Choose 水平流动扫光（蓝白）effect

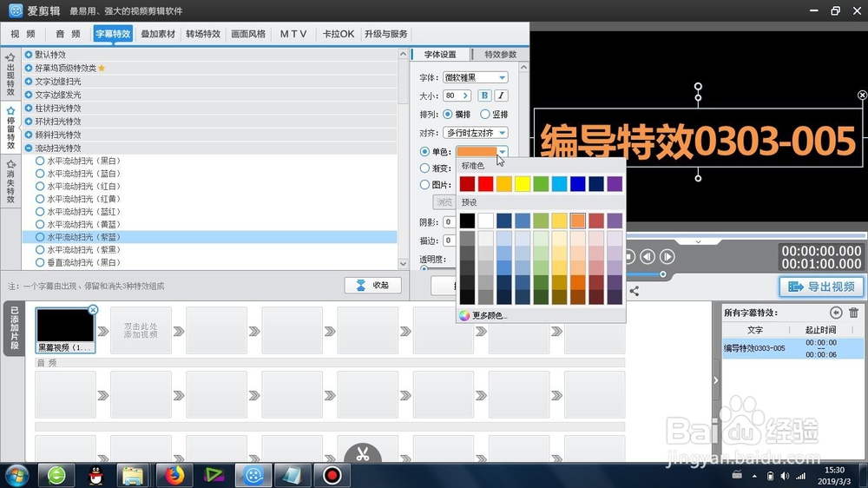coord(40,174)
